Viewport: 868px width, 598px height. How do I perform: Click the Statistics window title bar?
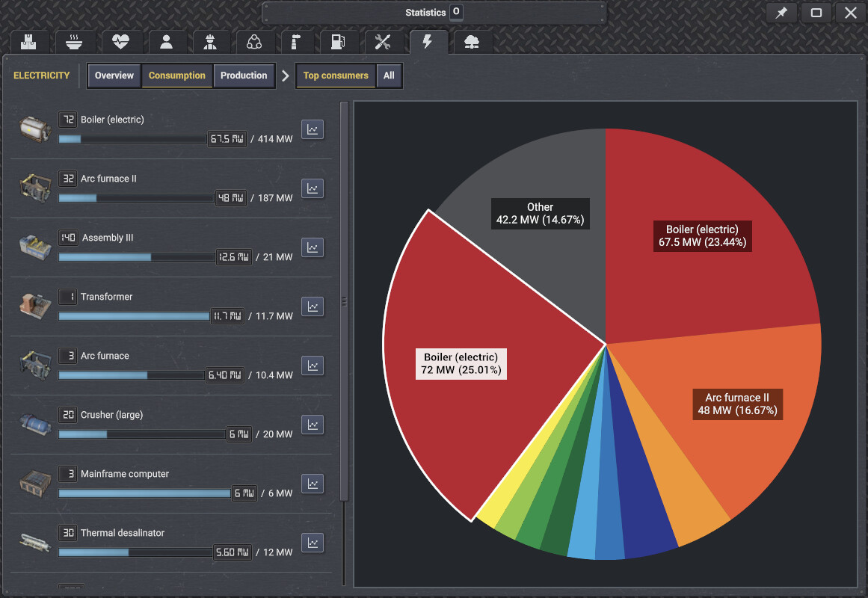pyautogui.click(x=434, y=12)
